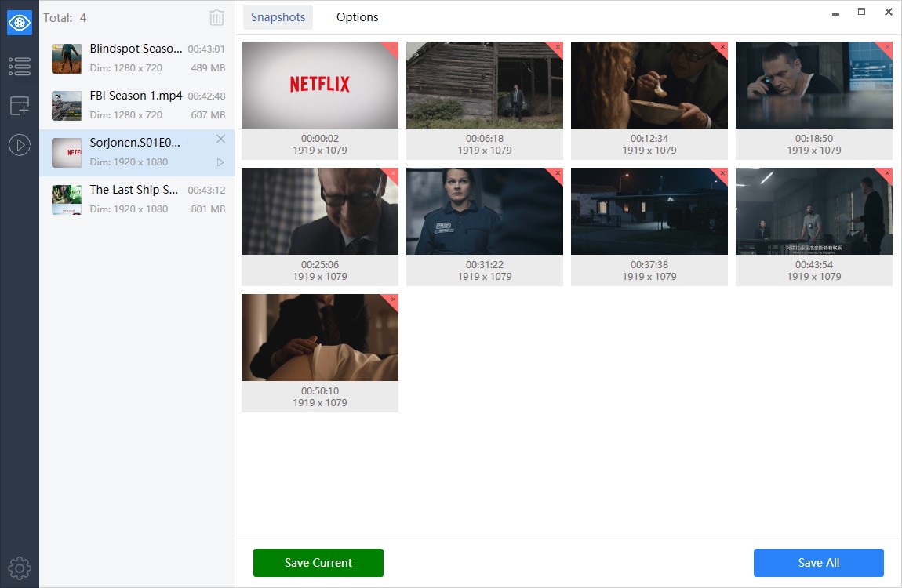Screen dimensions: 902x588
Task: Open the barn snapshot at 00:06:18
Action: pos(485,85)
